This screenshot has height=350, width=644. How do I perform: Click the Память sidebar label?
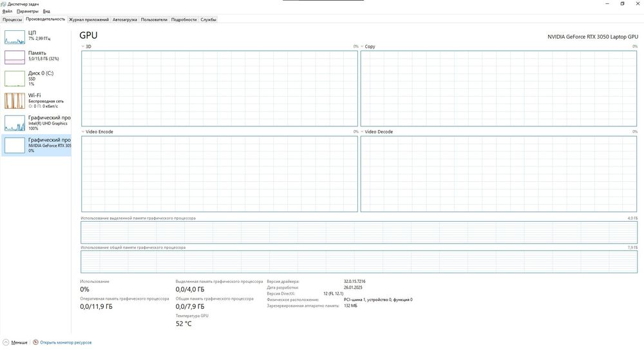[x=37, y=53]
